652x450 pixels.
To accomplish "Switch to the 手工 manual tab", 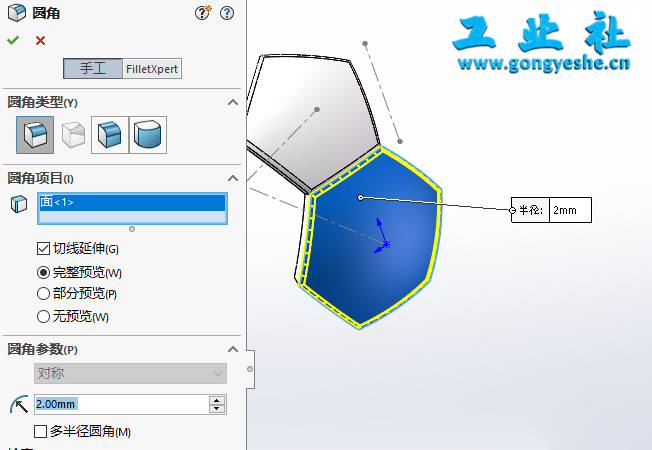I will coord(93,69).
